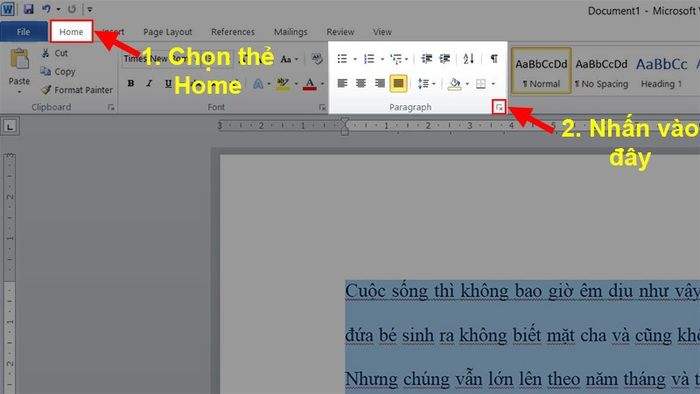
Task: Click the Redo icon
Action: point(71,9)
